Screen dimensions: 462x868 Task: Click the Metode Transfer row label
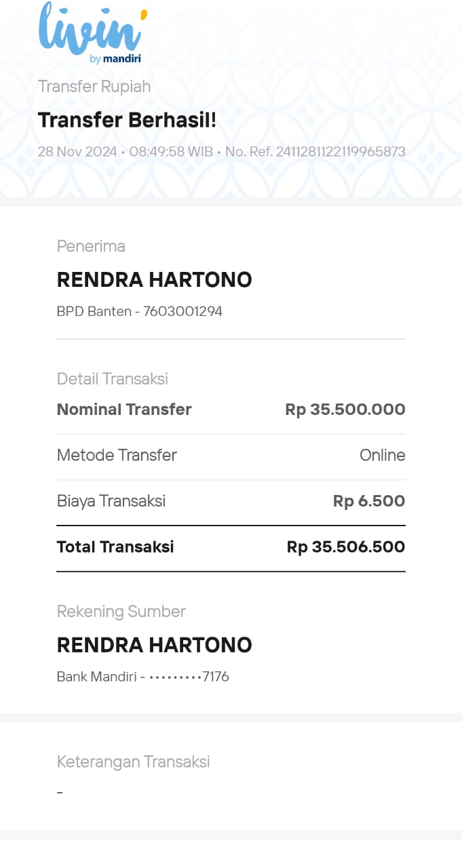pyautogui.click(x=117, y=455)
